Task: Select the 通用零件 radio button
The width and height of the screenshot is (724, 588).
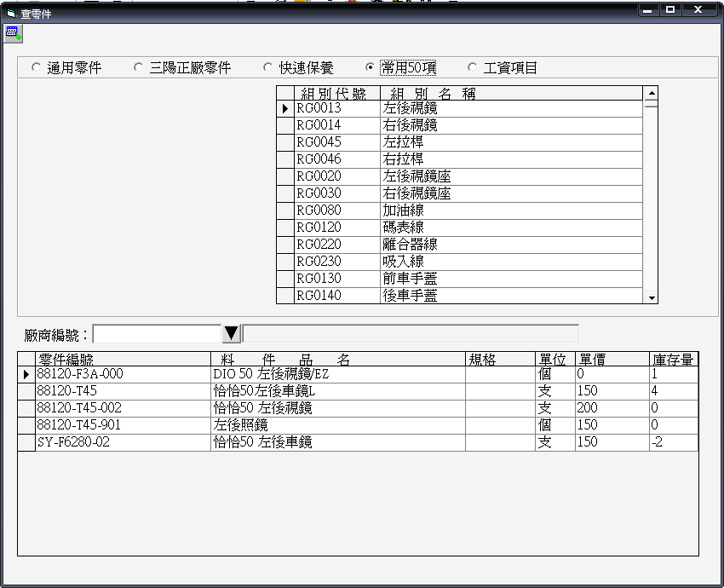Action: (x=36, y=68)
